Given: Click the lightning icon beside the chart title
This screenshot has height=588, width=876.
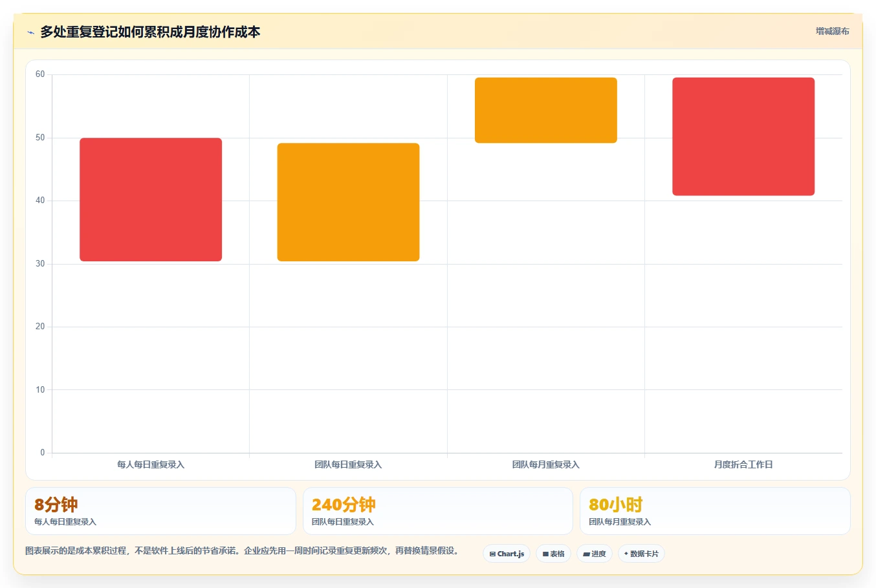Looking at the screenshot, I should pos(30,32).
